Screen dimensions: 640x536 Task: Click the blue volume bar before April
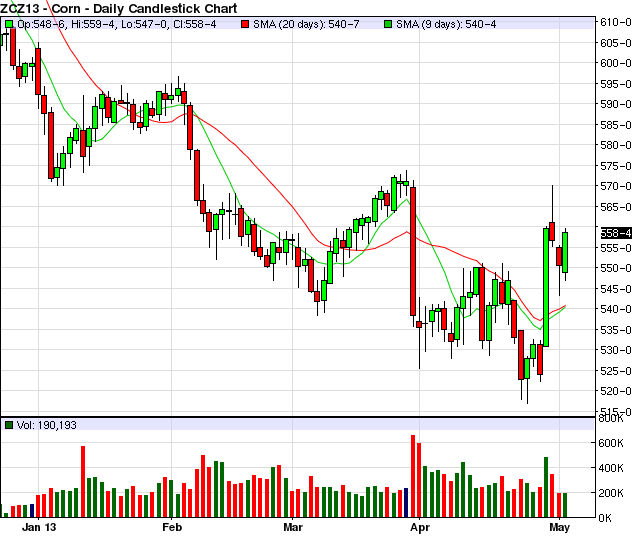[406, 503]
